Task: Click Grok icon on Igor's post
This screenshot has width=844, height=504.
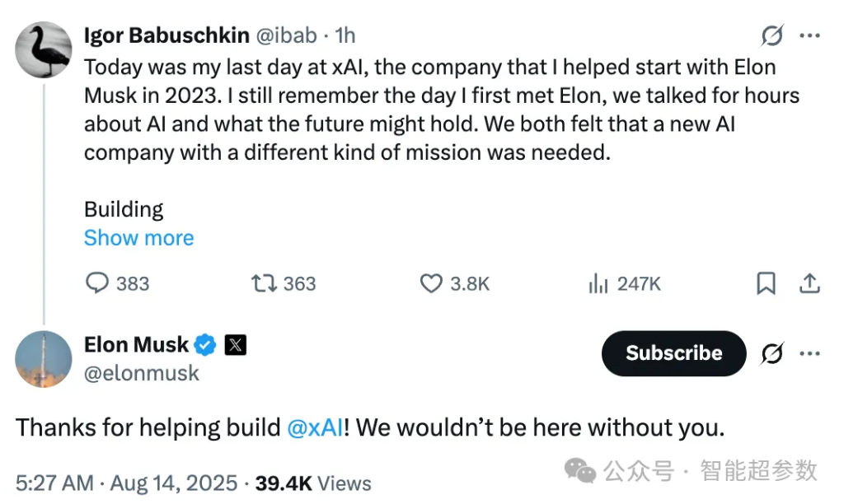Action: pos(772,35)
